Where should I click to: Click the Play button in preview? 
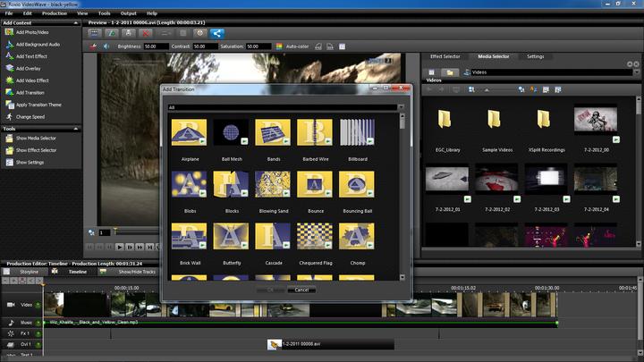tap(120, 247)
